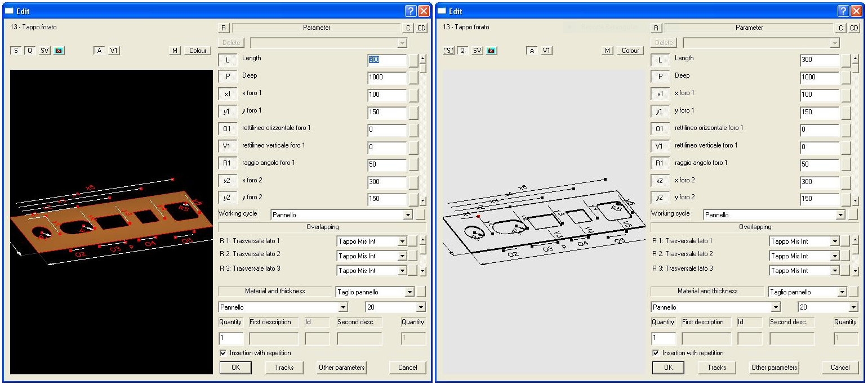The image size is (868, 385).
Task: Click M button in right window
Action: [x=608, y=51]
